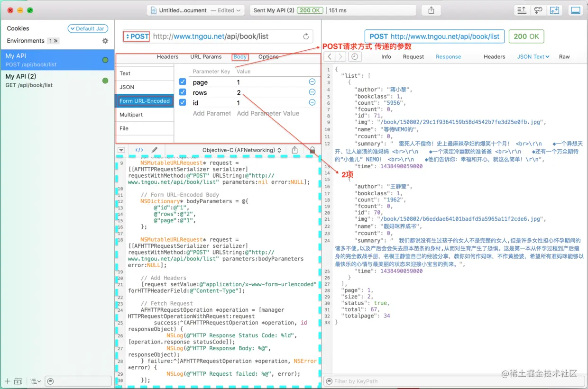588x389 pixels.
Task: Open the POST method selector
Action: [x=137, y=36]
